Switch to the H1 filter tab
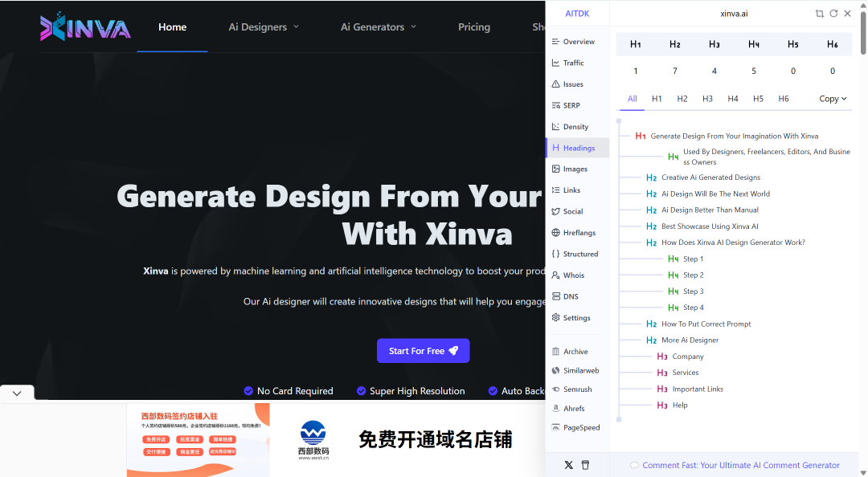Screen dimensions: 868x477 tap(657, 99)
